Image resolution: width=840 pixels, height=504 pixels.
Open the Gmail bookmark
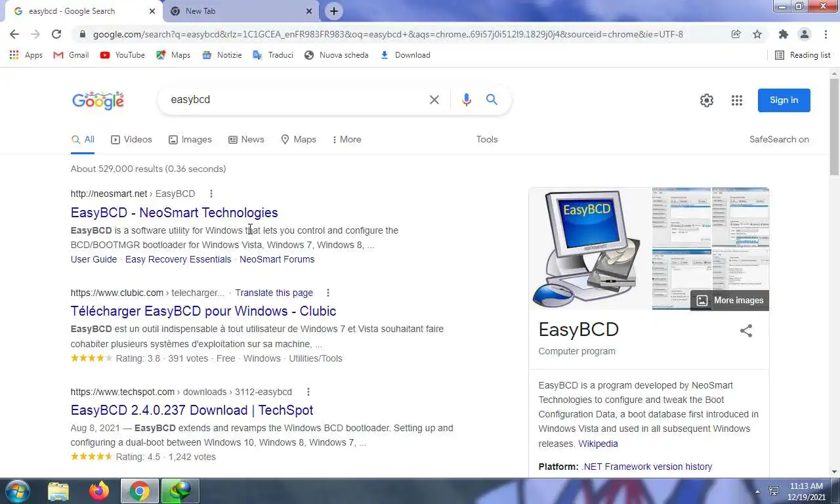tap(71, 55)
